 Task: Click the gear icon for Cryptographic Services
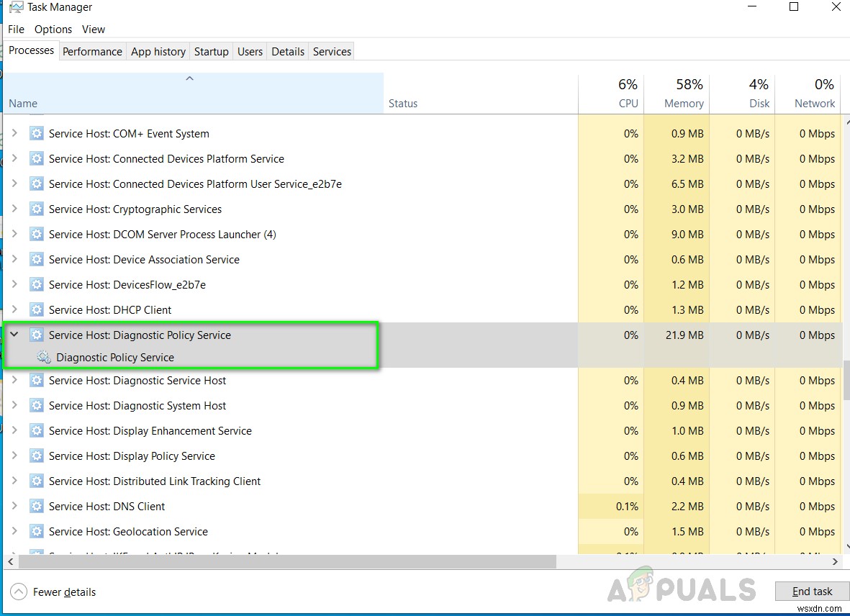(36, 209)
